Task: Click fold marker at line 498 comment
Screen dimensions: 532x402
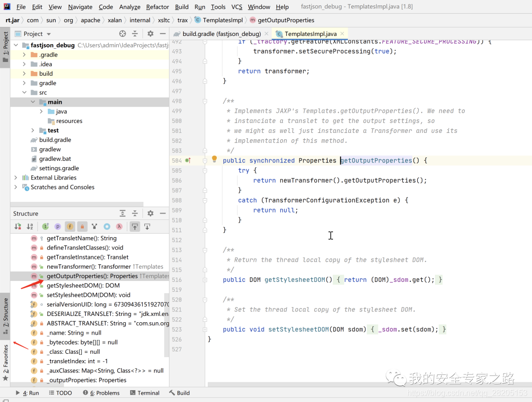Action: click(x=205, y=101)
